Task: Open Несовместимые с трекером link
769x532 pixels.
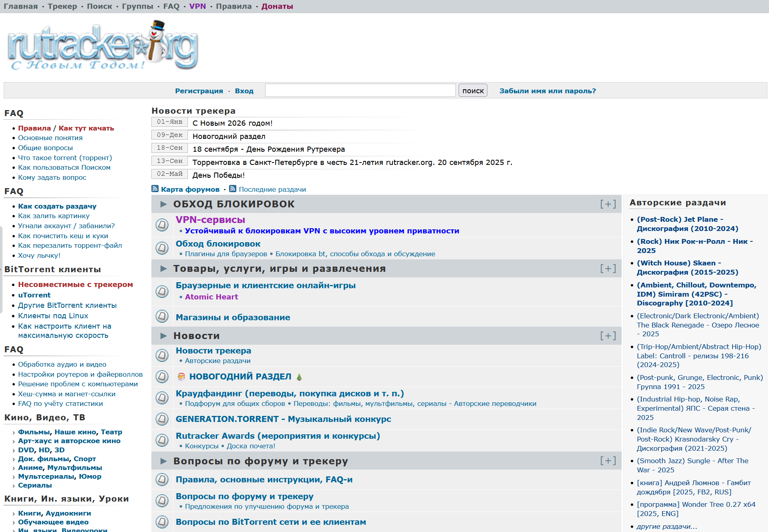Action: 75,285
